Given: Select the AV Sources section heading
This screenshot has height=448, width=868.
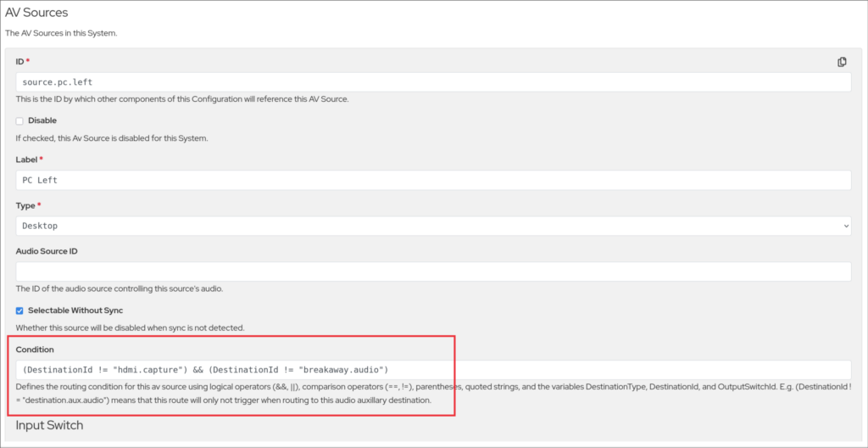Looking at the screenshot, I should pyautogui.click(x=36, y=13).
